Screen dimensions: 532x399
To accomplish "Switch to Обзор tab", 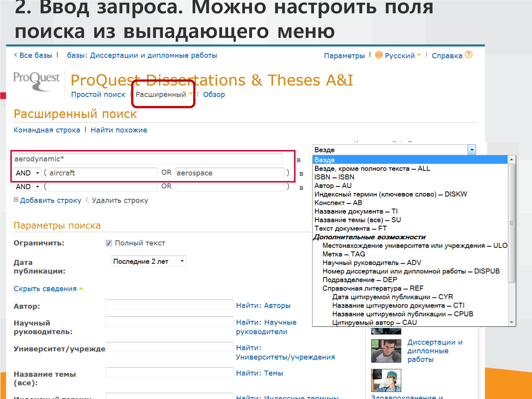I will pos(214,94).
